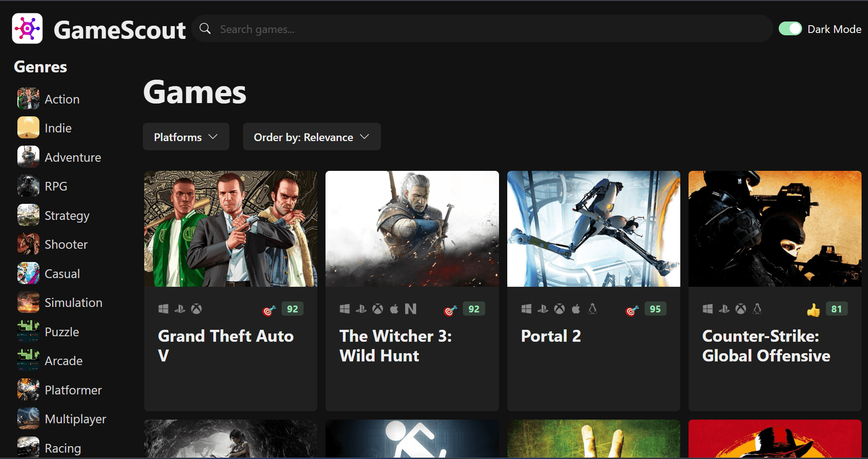Open Counter-Strike cover image

775,229
